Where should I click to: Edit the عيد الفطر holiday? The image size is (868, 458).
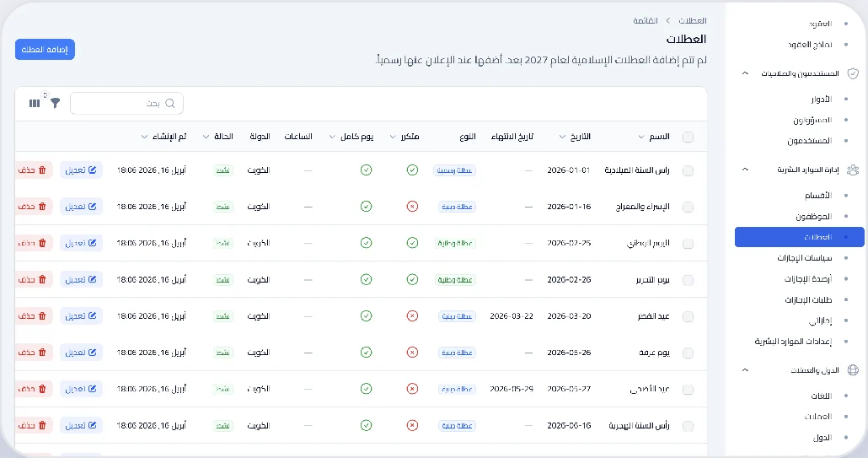point(81,316)
